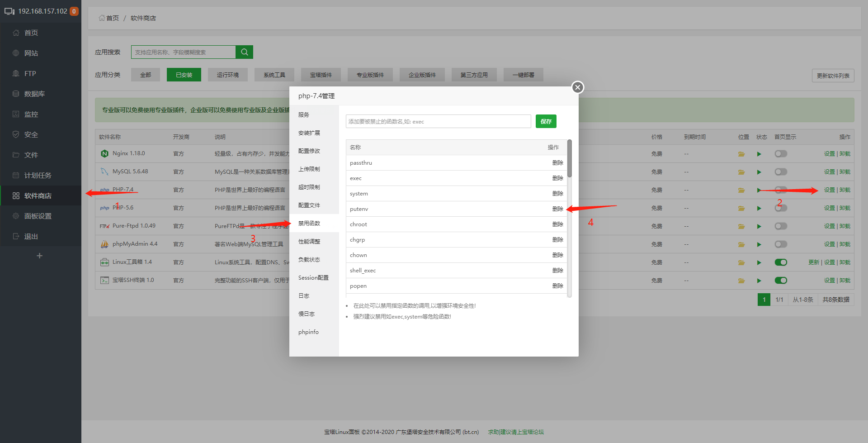Open the 首页 sidebar home icon
The image size is (868, 443).
pos(16,33)
